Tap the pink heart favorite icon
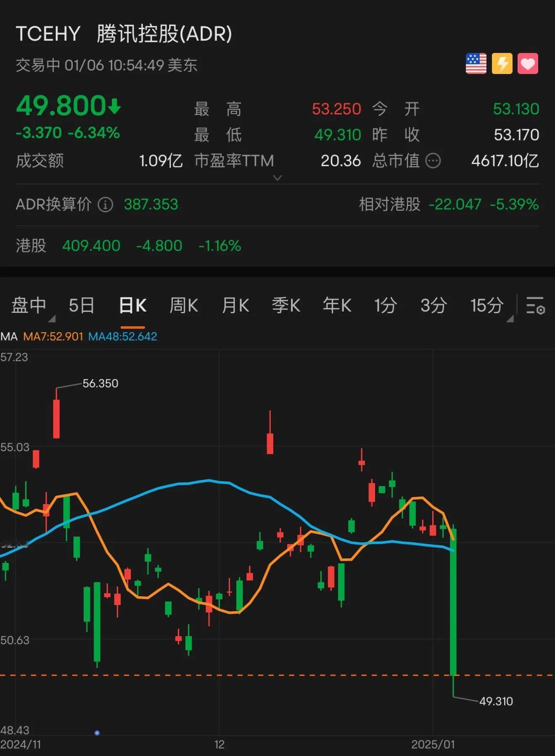This screenshot has height=756, width=555. (x=528, y=64)
